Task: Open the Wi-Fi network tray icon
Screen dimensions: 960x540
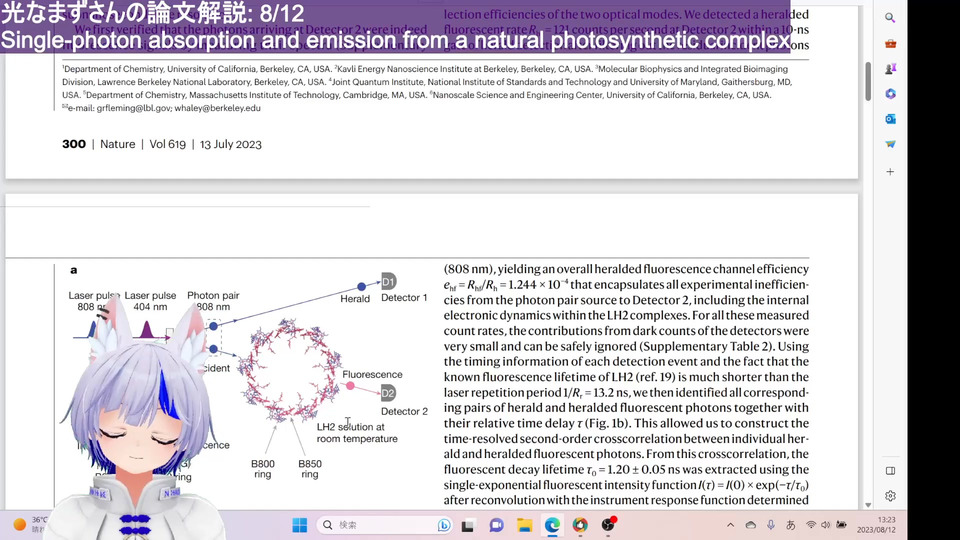Action: click(x=811, y=525)
